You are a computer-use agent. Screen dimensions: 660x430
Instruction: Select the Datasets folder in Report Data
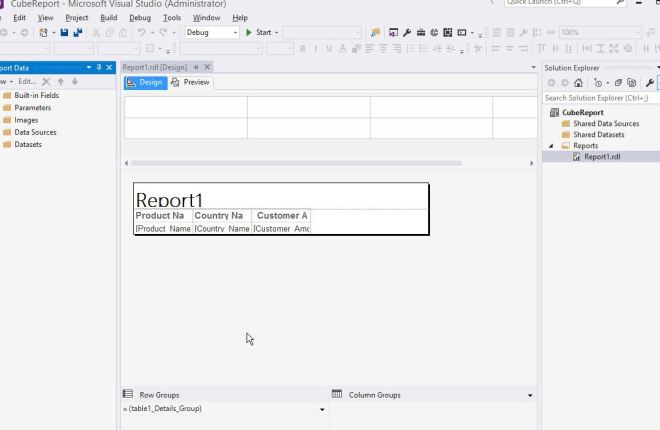pyautogui.click(x=27, y=144)
